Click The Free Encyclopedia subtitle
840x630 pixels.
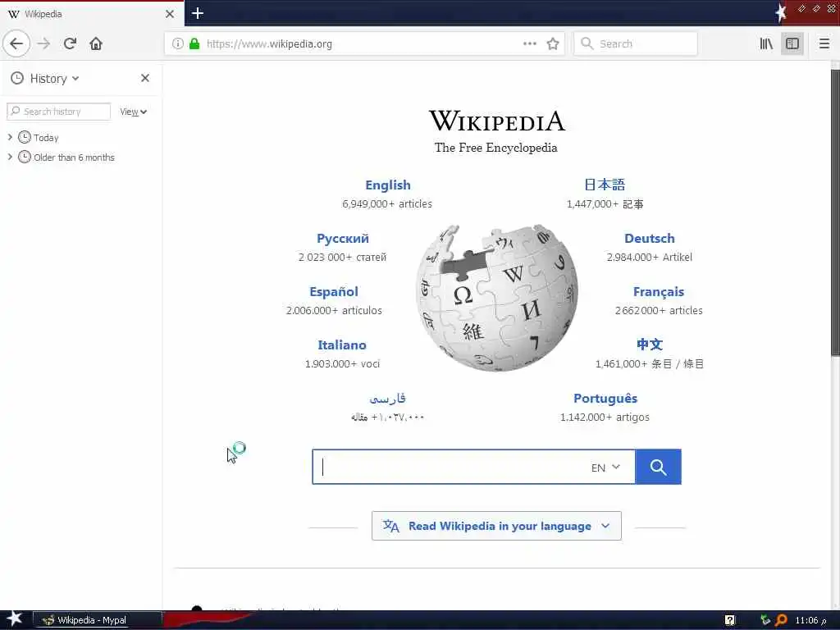coord(496,148)
